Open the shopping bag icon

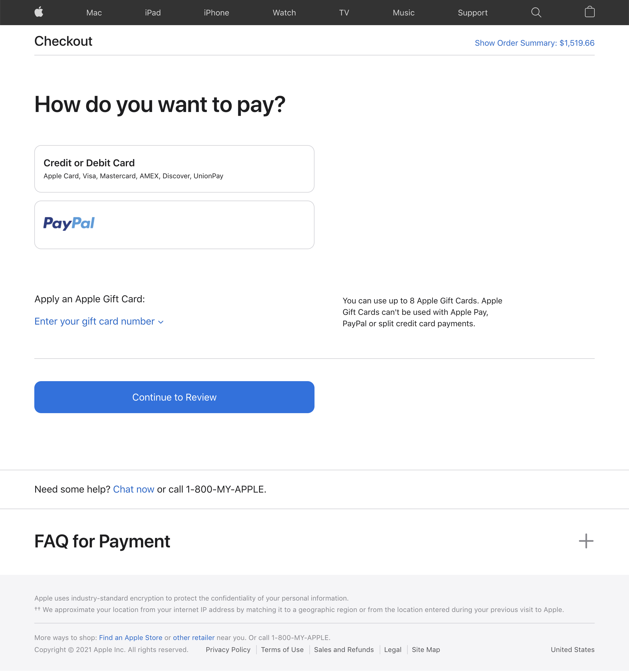590,12
